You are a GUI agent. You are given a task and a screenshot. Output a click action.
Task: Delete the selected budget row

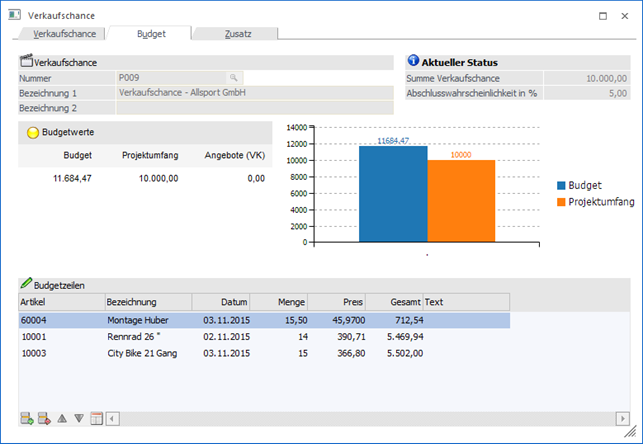44,418
